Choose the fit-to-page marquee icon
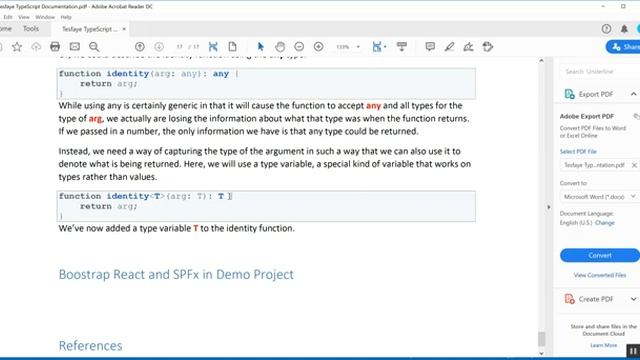 tap(213, 47)
